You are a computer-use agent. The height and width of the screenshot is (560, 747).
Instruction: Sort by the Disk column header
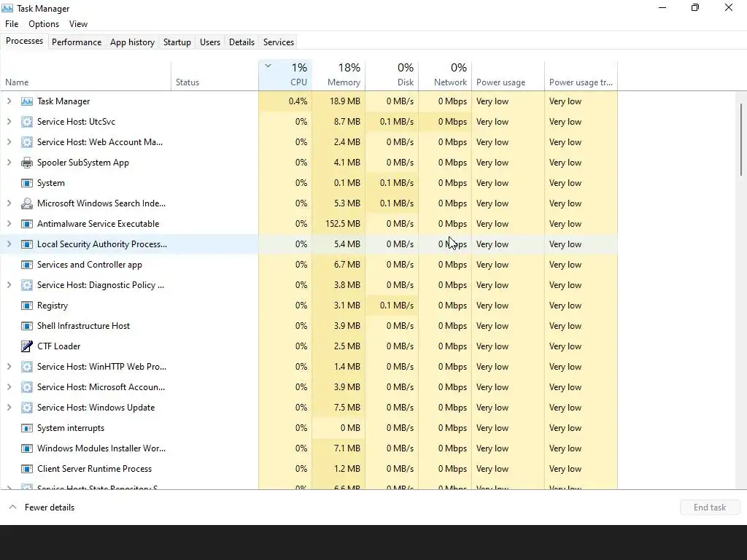click(392, 76)
